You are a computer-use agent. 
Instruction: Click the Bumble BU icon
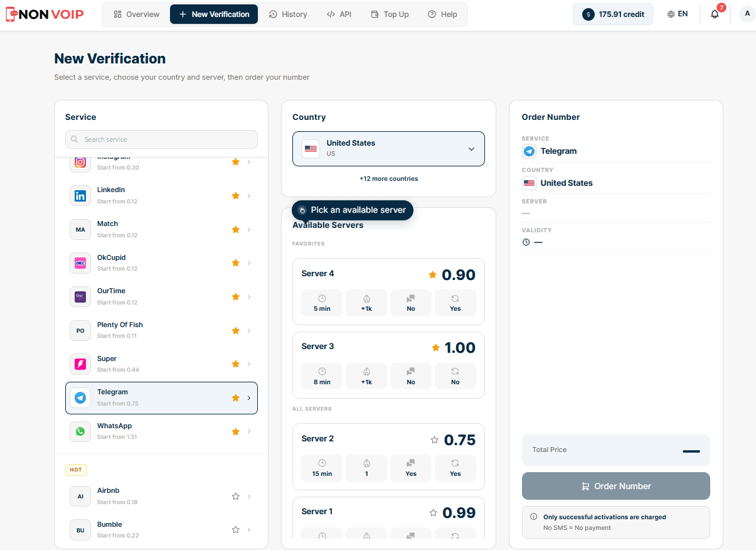80,531
